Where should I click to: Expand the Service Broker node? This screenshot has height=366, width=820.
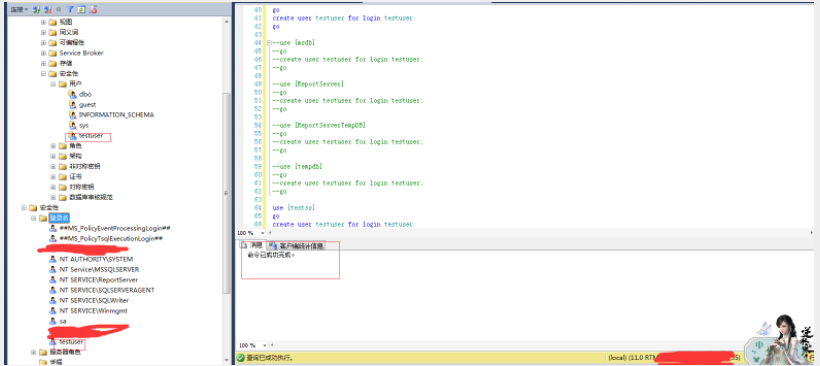tap(43, 53)
